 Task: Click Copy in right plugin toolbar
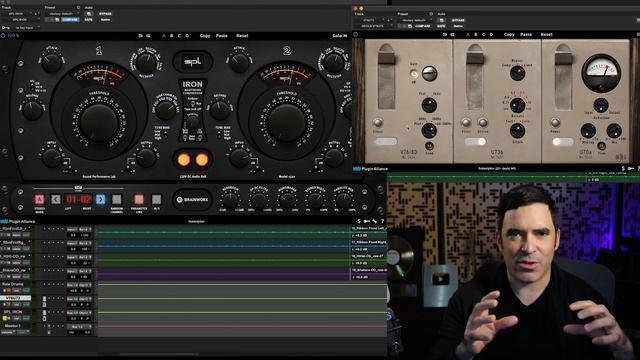pyautogui.click(x=509, y=35)
